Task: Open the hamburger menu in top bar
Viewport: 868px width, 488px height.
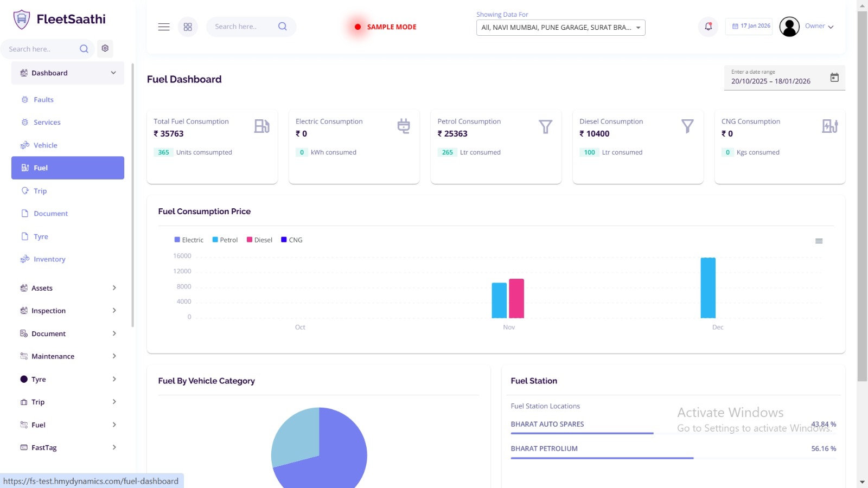Action: pos(164,27)
